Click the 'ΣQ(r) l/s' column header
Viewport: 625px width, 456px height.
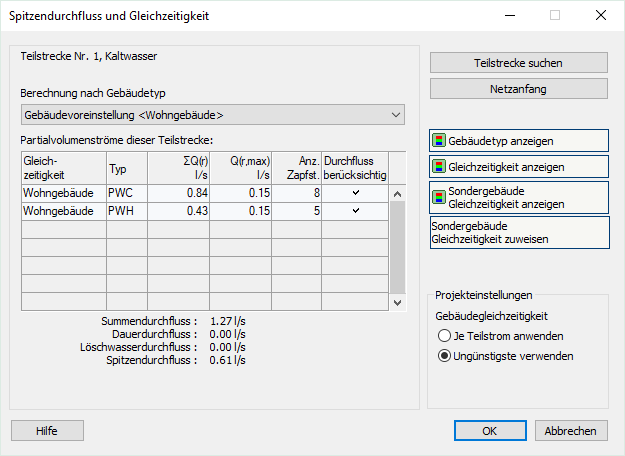(178, 168)
